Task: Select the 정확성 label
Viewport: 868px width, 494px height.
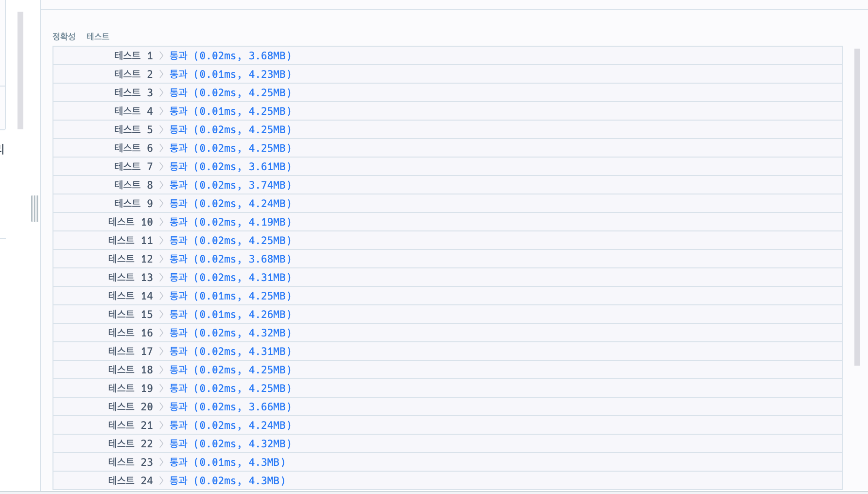Action: (64, 36)
